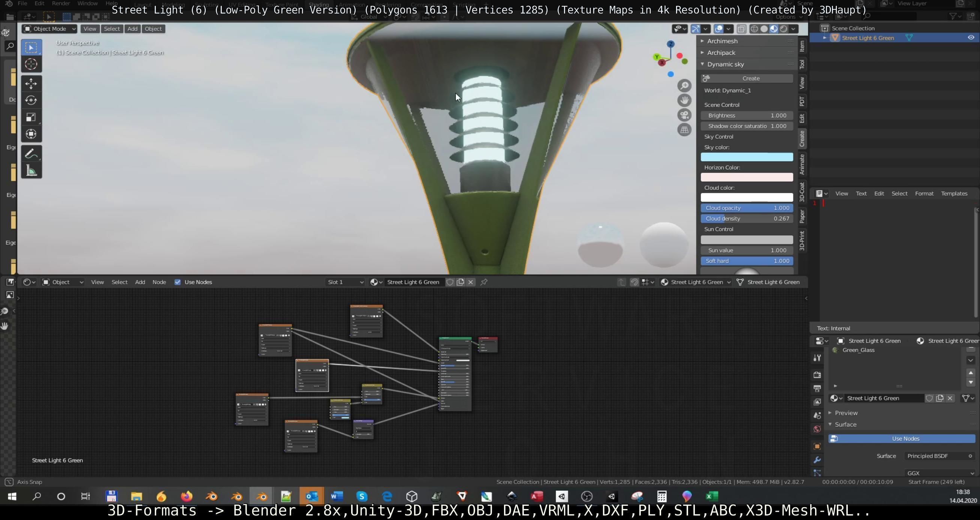Select the Annotate pencil tool
The image size is (980, 520).
tap(31, 154)
